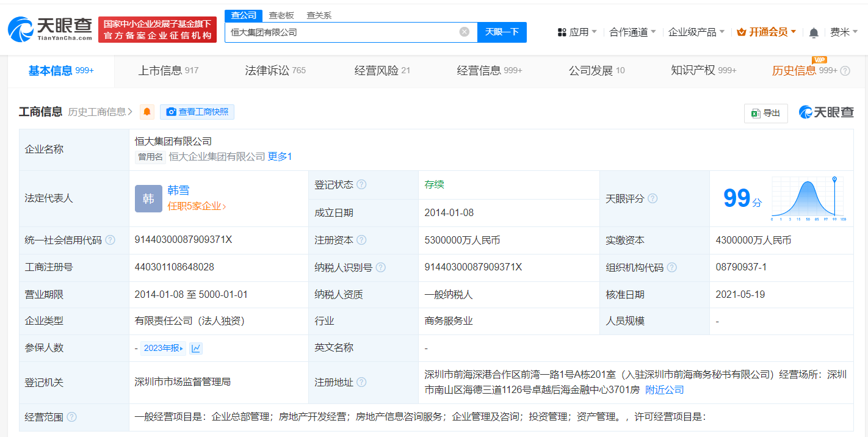
Task: Click the chart icon beside 2023年报
Action: pos(196,348)
